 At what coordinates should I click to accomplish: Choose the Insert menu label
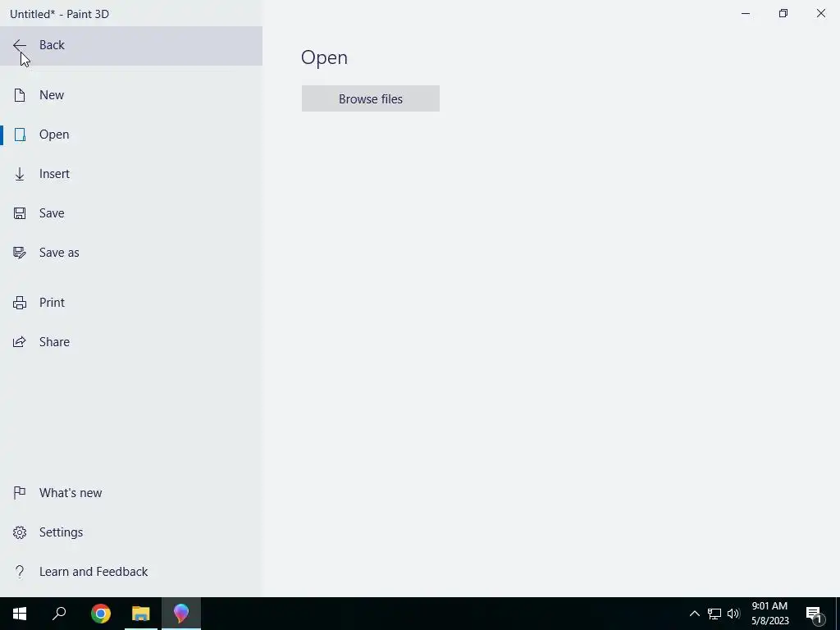[x=54, y=174]
